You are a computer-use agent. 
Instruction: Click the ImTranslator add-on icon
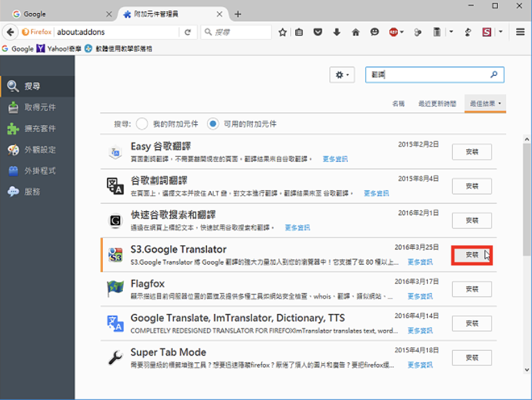click(x=115, y=324)
